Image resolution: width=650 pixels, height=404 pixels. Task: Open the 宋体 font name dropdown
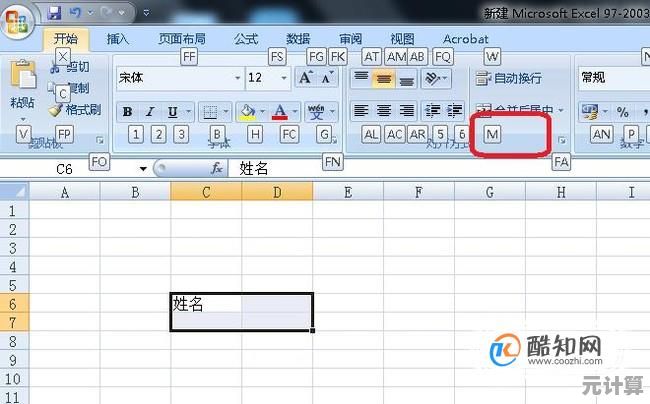point(238,77)
